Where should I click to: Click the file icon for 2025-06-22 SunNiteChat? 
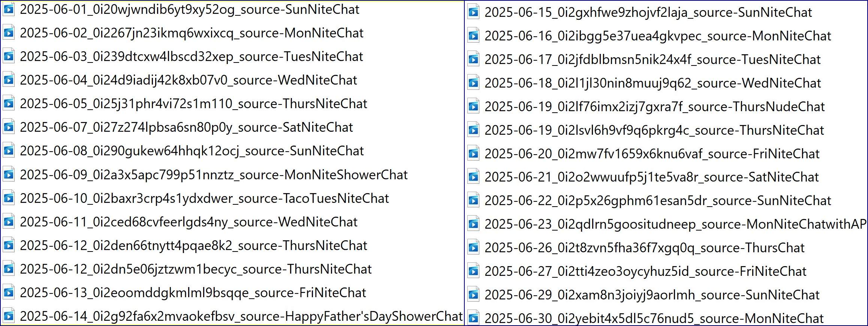point(473,201)
